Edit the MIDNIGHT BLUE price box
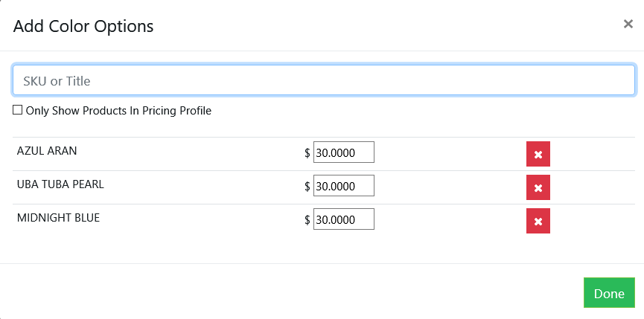Viewport: 644px width, 319px height. tap(343, 219)
